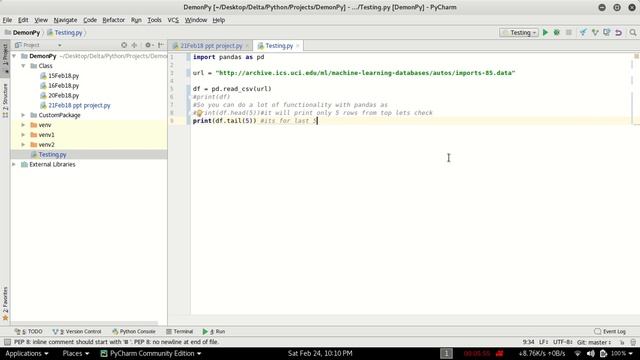Start debugging with the green bug icon
This screenshot has width=640, height=360.
pyautogui.click(x=556, y=33)
